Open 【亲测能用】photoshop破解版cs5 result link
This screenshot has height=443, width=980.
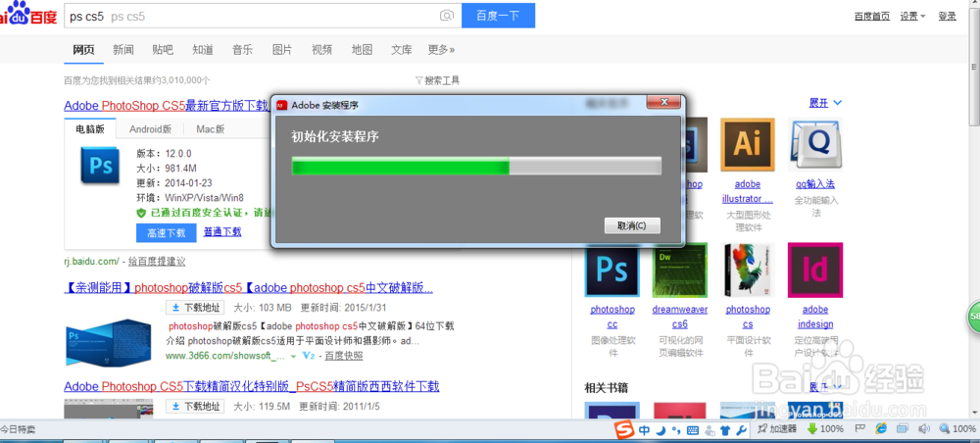pos(249,288)
